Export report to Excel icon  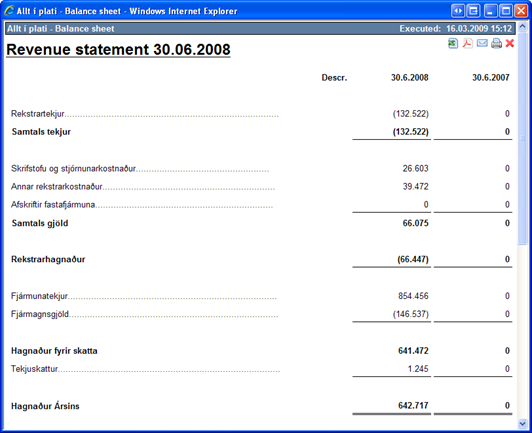(453, 43)
